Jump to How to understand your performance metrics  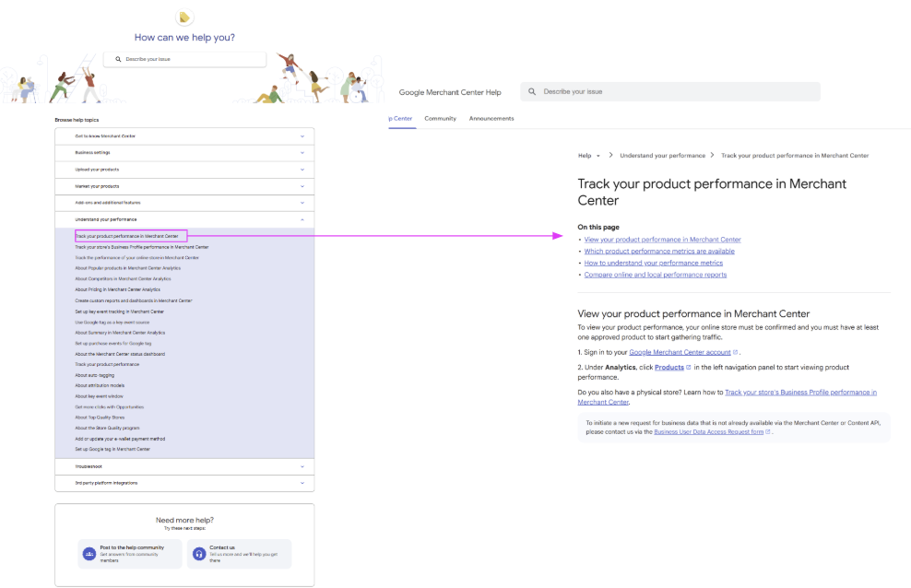click(x=654, y=263)
